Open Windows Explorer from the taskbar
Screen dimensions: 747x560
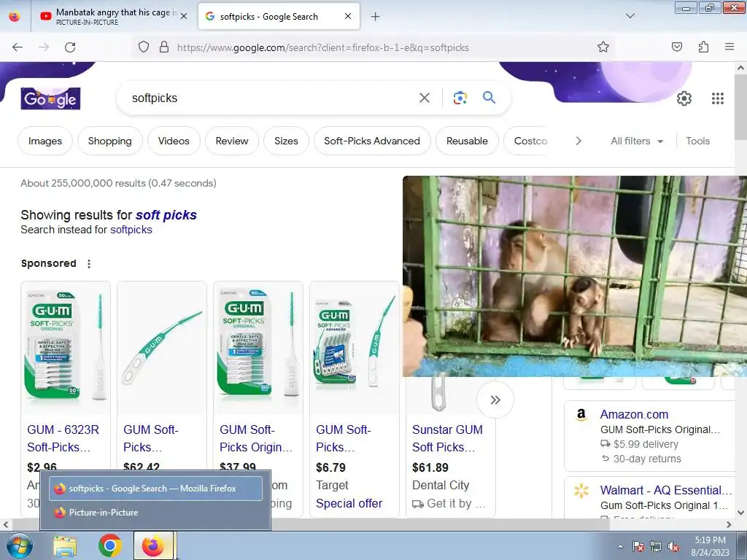(x=65, y=546)
